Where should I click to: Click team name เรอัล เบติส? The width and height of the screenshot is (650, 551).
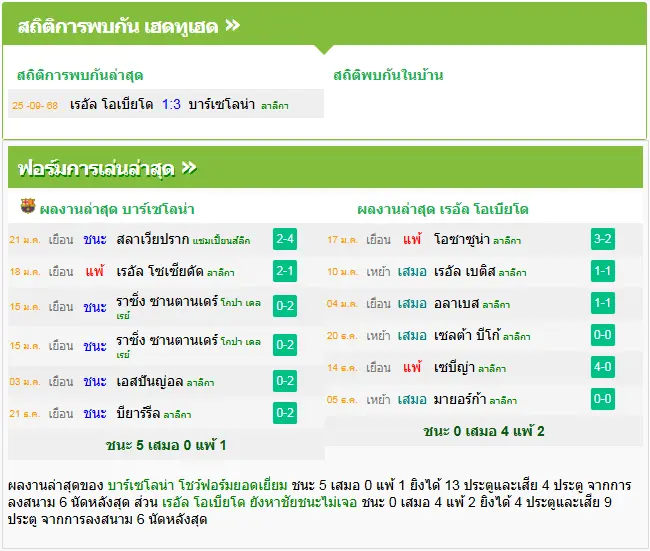(x=464, y=271)
